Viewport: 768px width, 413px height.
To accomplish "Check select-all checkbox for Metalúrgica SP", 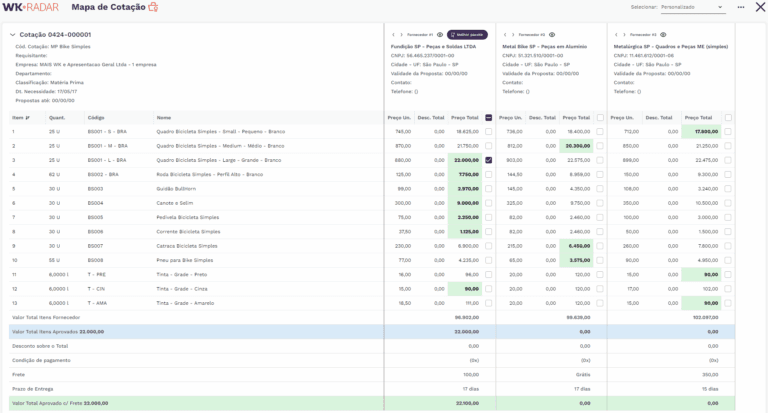I will click(728, 118).
